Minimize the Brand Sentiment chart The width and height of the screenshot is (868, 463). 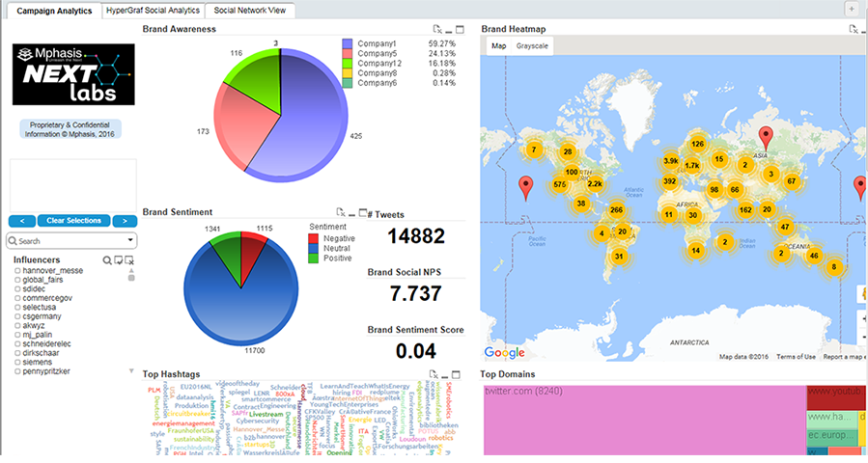pos(352,215)
